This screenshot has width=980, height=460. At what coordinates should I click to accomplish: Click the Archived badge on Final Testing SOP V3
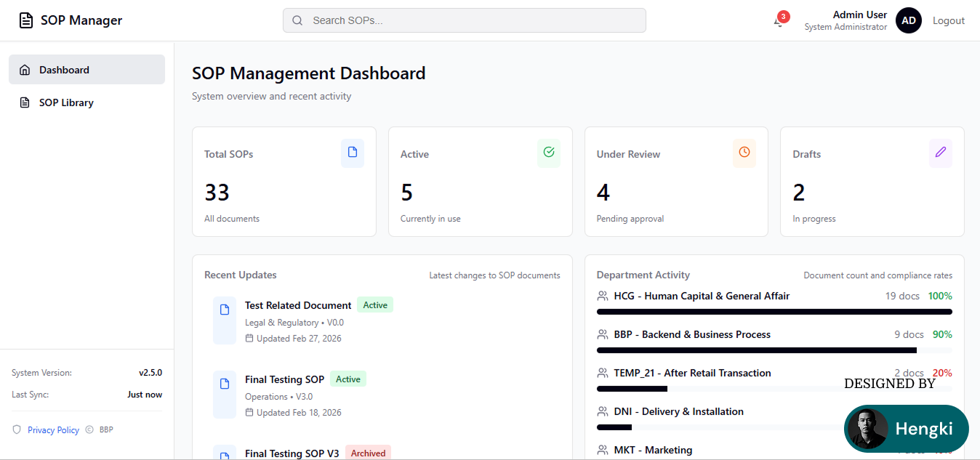click(368, 453)
